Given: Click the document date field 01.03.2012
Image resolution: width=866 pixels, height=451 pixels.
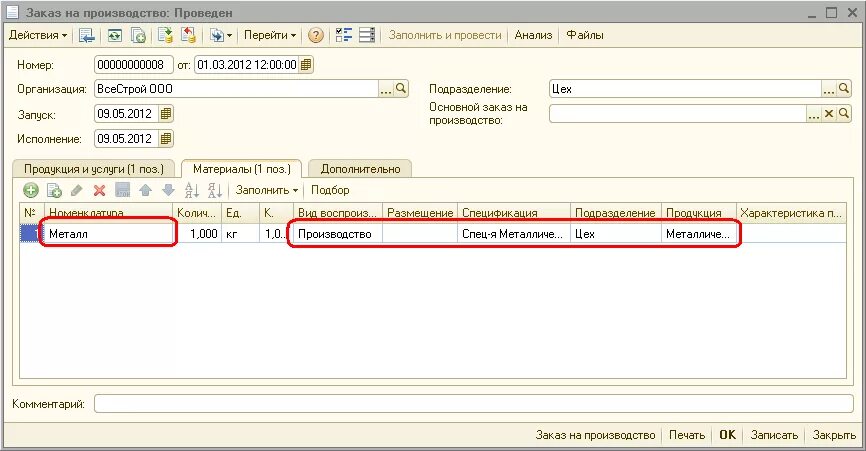Looking at the screenshot, I should [246, 65].
